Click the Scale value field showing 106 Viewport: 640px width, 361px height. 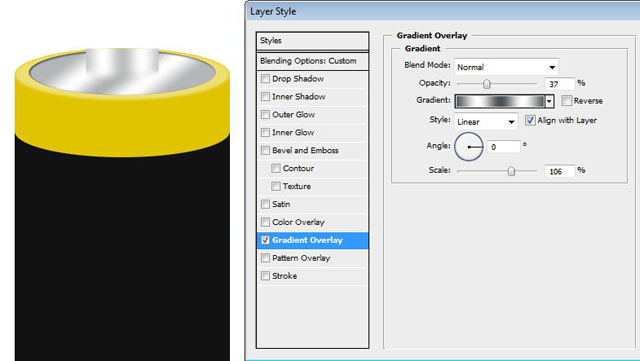pos(560,171)
